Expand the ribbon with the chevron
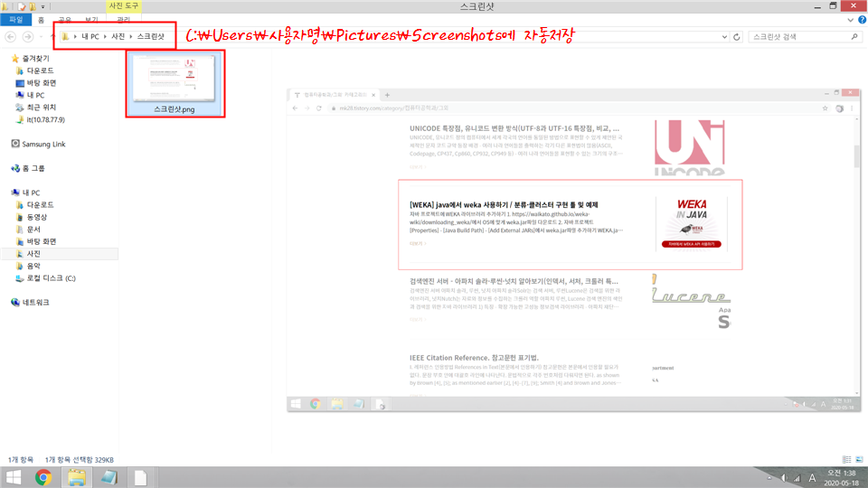Viewport: 868px width, 488px height. click(850, 20)
